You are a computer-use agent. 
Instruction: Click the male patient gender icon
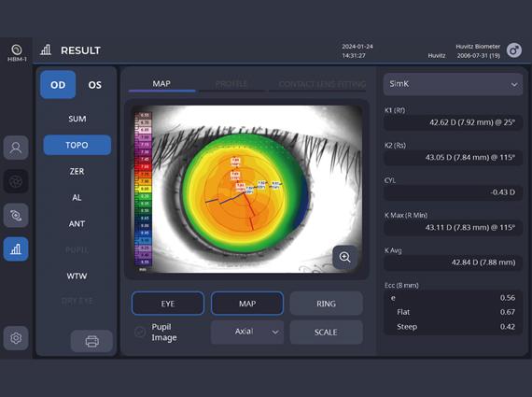pyautogui.click(x=514, y=50)
